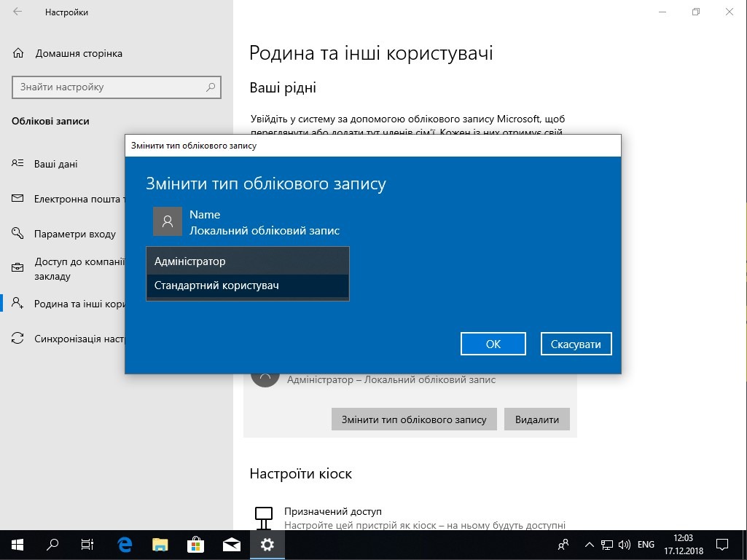Open Task View from taskbar

(87, 544)
